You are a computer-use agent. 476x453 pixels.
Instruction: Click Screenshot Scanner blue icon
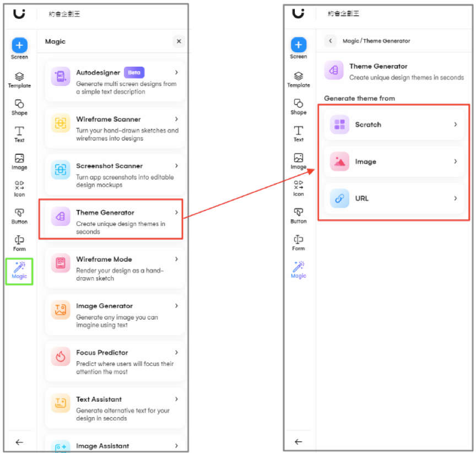(x=61, y=169)
